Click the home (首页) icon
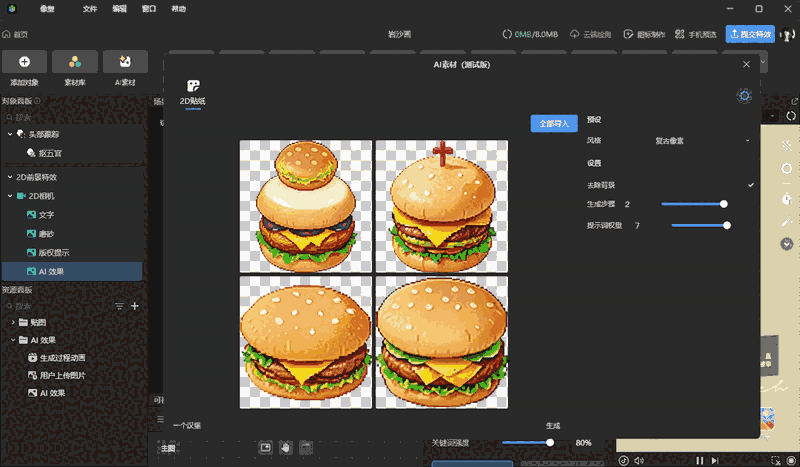The height and width of the screenshot is (467, 800). click(x=8, y=34)
